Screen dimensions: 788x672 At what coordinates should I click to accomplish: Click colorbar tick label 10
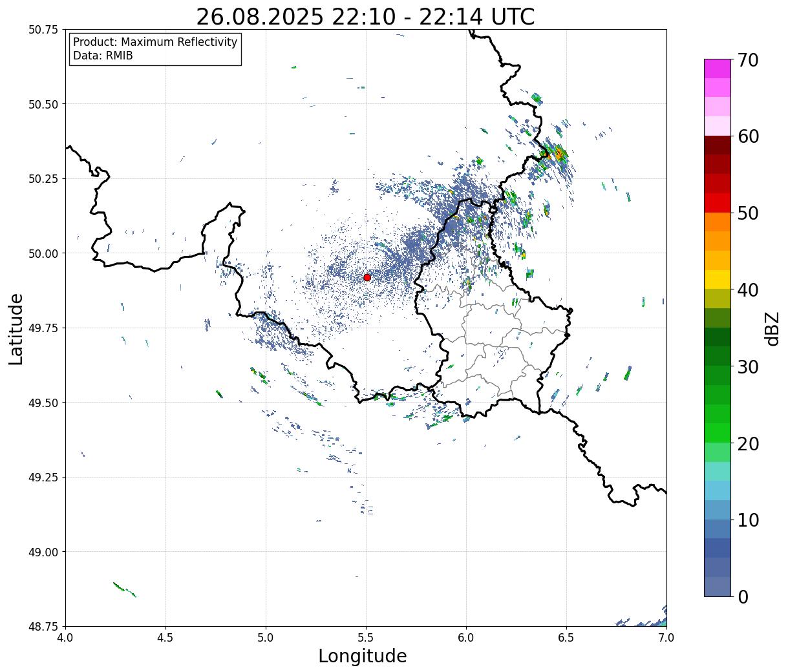click(748, 520)
